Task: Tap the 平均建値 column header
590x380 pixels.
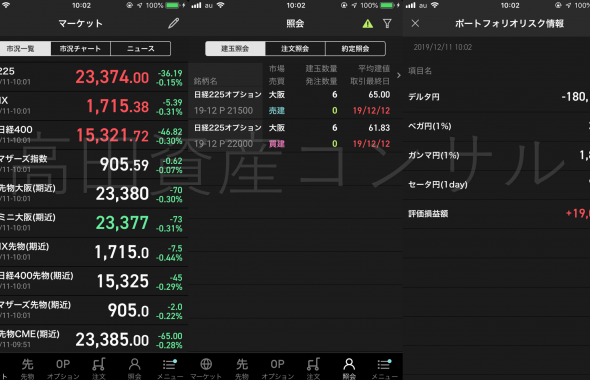Action: [374, 68]
